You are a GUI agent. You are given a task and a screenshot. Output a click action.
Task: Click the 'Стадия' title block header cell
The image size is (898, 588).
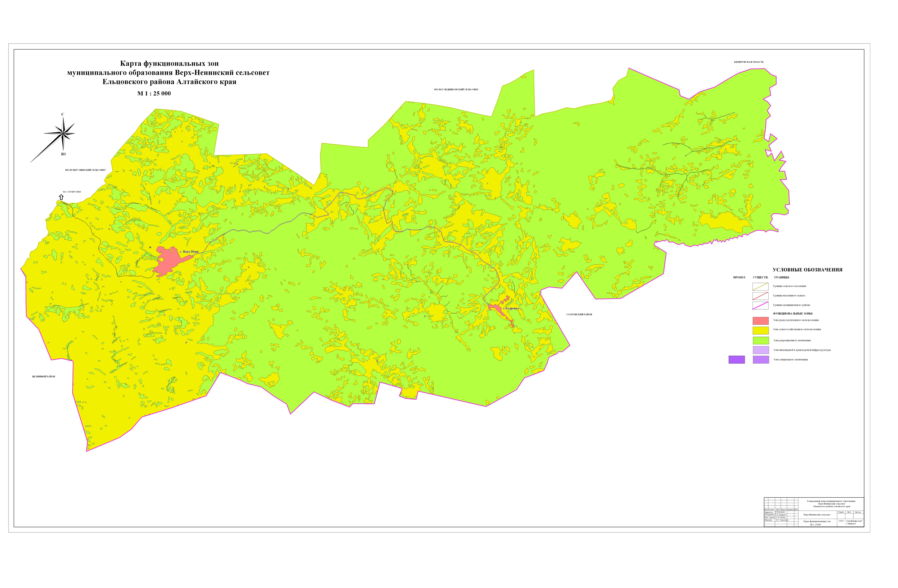point(841,512)
